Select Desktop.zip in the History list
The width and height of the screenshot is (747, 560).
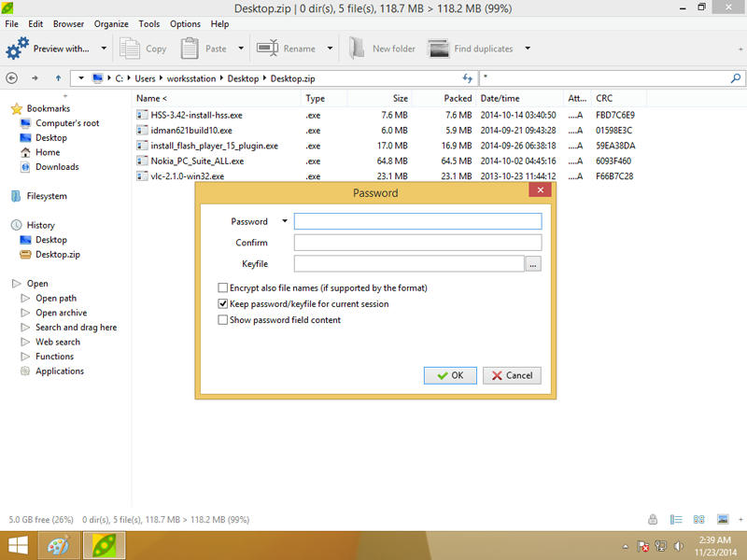[58, 254]
